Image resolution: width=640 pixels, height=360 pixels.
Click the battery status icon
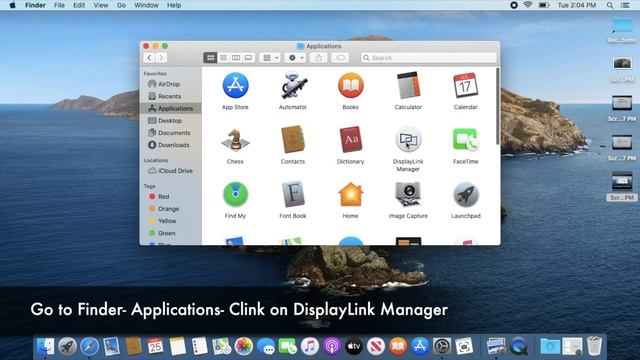(x=544, y=5)
